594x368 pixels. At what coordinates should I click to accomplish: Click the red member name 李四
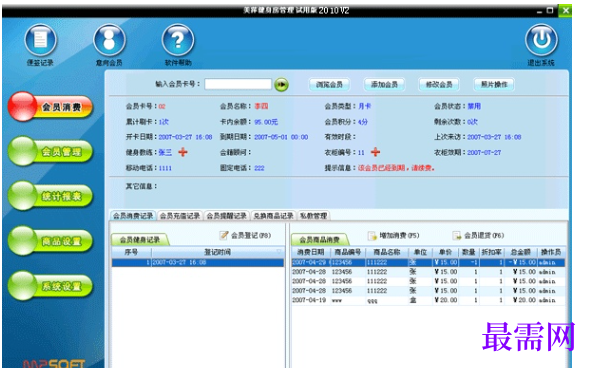[261, 106]
